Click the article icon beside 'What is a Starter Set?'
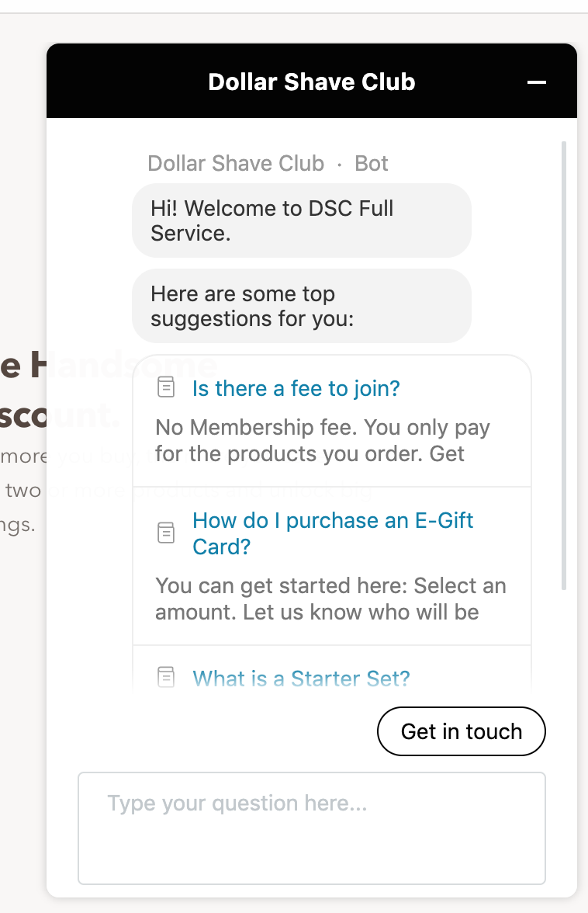Viewport: 588px width, 913px height. [166, 678]
